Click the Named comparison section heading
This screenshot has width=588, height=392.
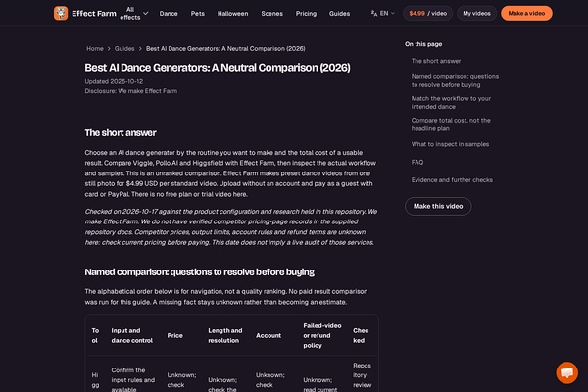pyautogui.click(x=200, y=272)
